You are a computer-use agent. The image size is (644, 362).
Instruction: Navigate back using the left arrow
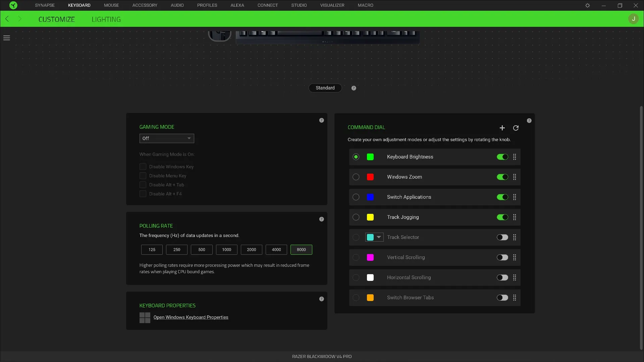pyautogui.click(x=7, y=19)
